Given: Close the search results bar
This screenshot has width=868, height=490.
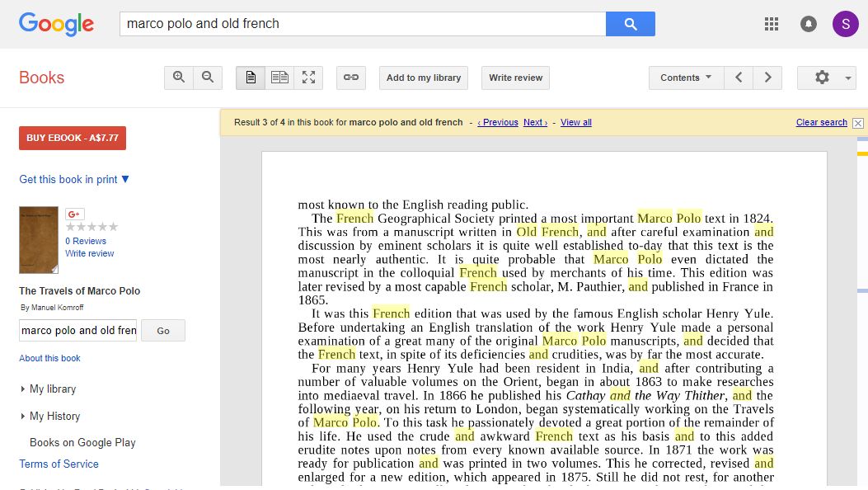Looking at the screenshot, I should 858,123.
